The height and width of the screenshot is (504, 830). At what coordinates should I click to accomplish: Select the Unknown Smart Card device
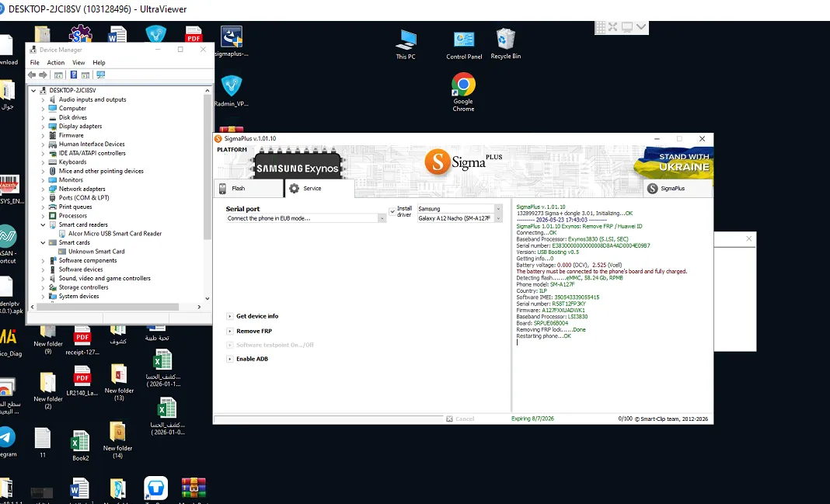[96, 252]
